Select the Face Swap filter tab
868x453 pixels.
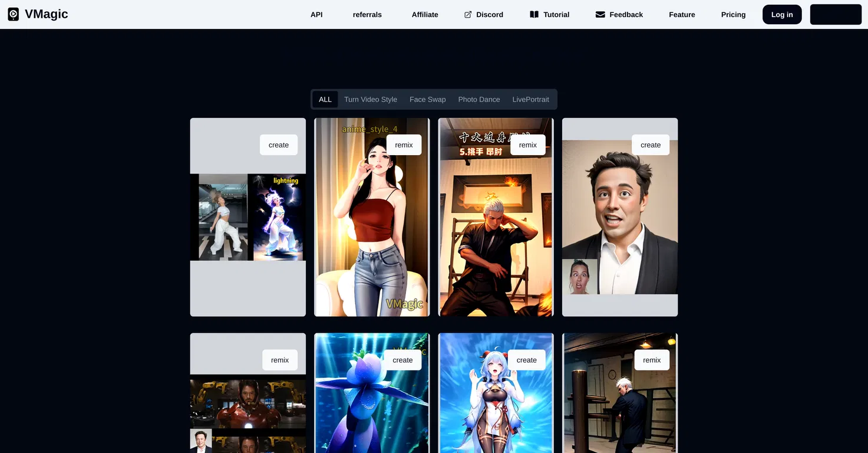coord(427,99)
